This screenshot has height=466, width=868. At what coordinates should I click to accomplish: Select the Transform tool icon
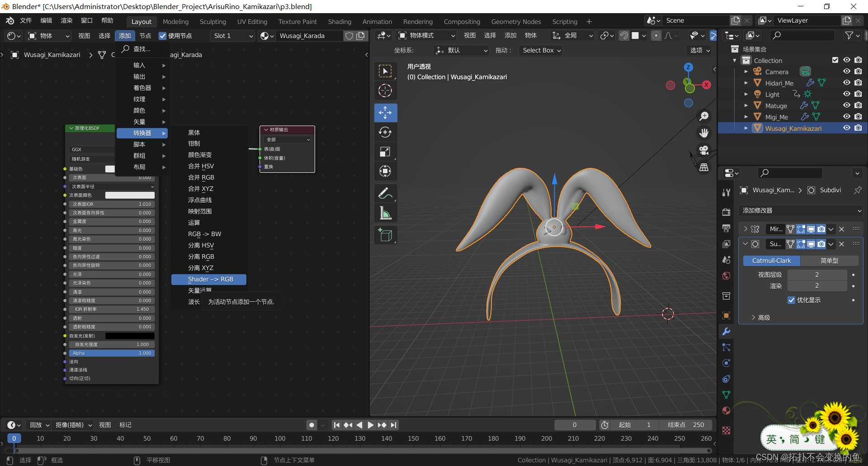[385, 171]
